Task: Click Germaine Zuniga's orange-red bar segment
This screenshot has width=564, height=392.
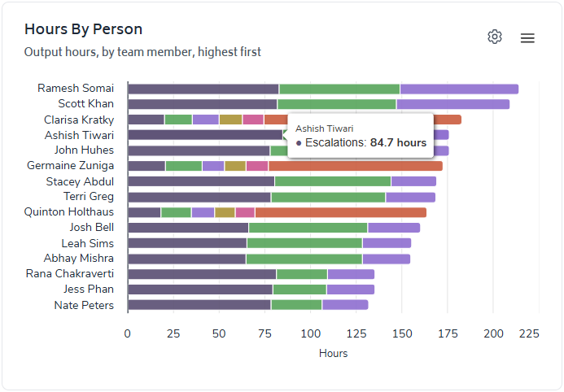Action: tap(355, 166)
